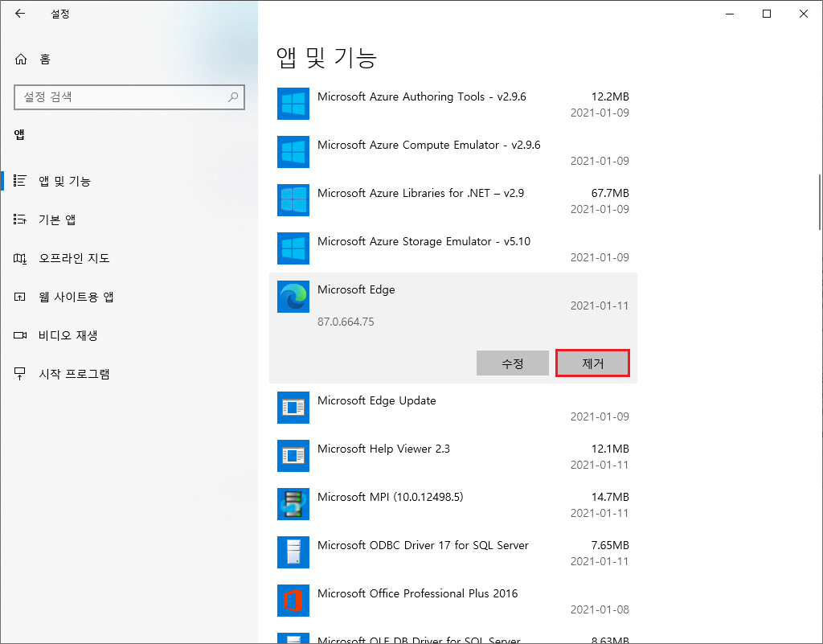
Task: Open 오프라인 지도 in sidebar
Action: (x=74, y=258)
